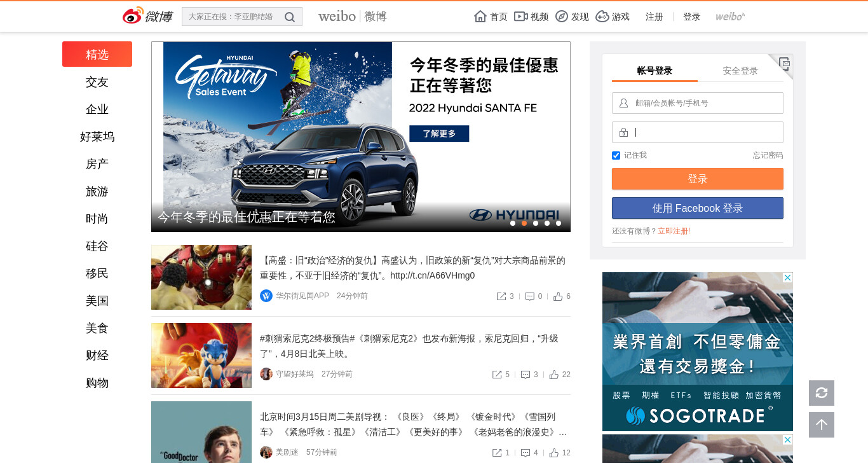The height and width of the screenshot is (463, 868).
Task: Select the 美国 category
Action: 97,300
